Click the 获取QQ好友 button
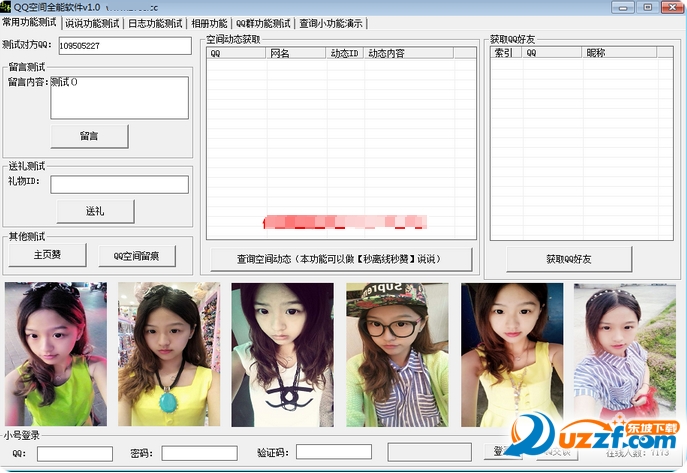 [569, 259]
